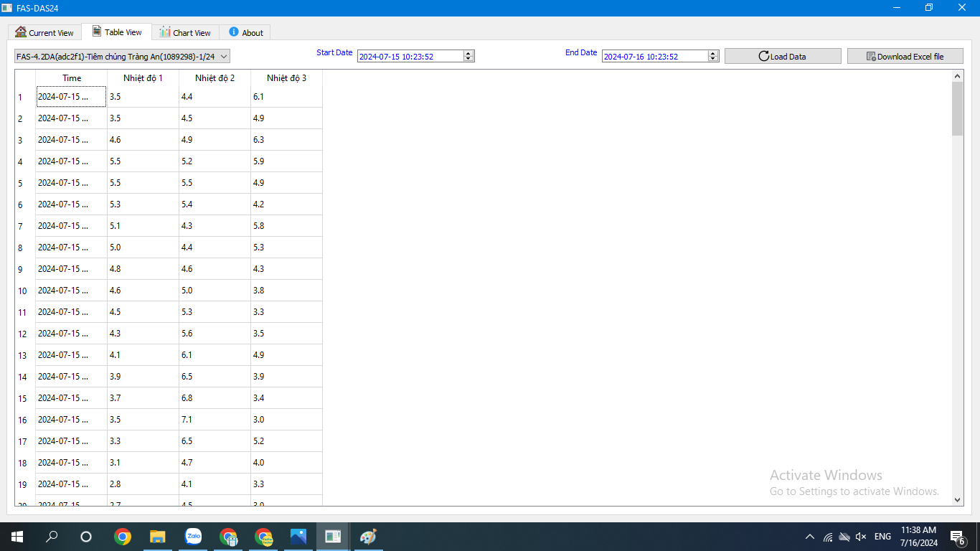
Task: Decrease End Date with the down spinner arrow
Action: 713,59
